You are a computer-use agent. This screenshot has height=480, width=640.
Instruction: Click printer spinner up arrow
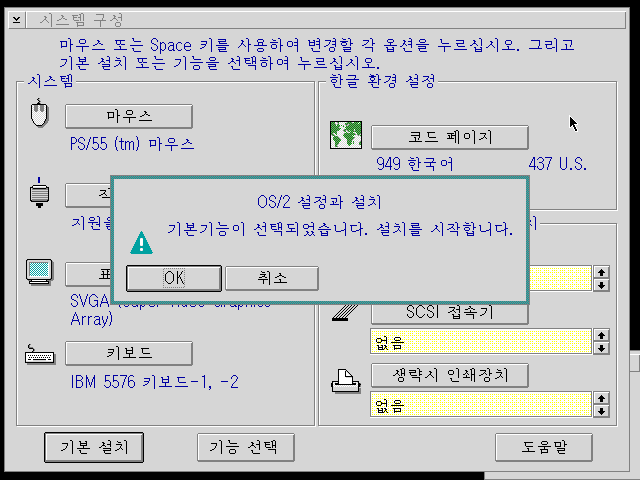(601, 398)
